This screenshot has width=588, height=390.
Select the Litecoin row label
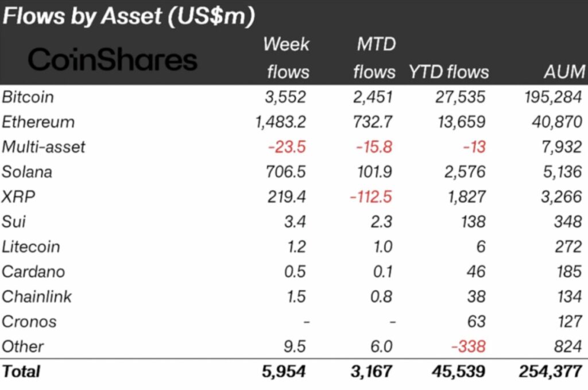coord(31,247)
